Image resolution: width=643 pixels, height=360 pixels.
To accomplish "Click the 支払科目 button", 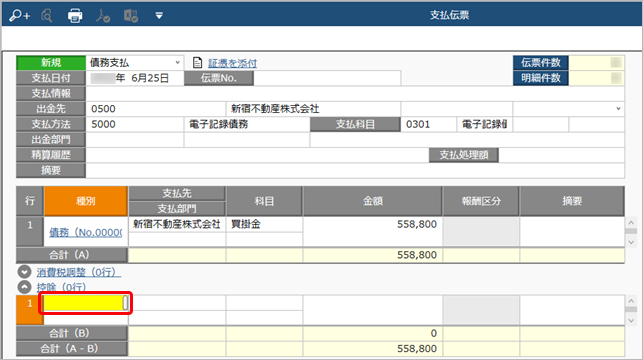I will (x=355, y=124).
